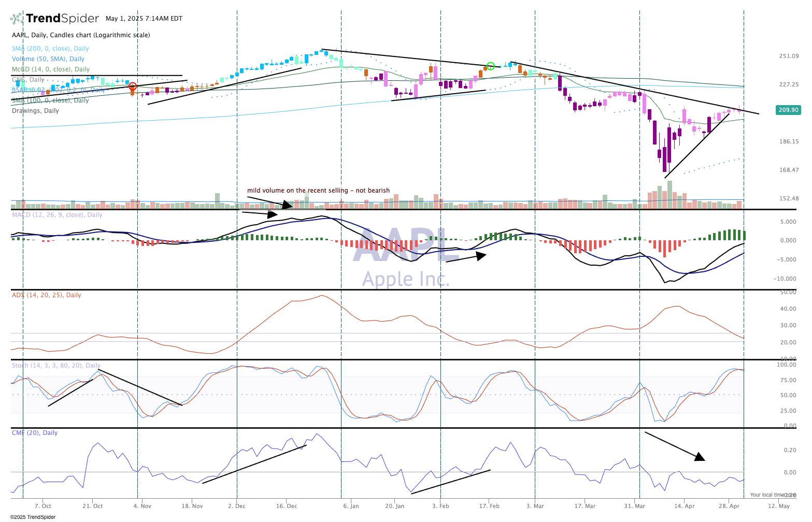
Task: Click the arrow drawn on the MACD pane
Action: [466, 257]
